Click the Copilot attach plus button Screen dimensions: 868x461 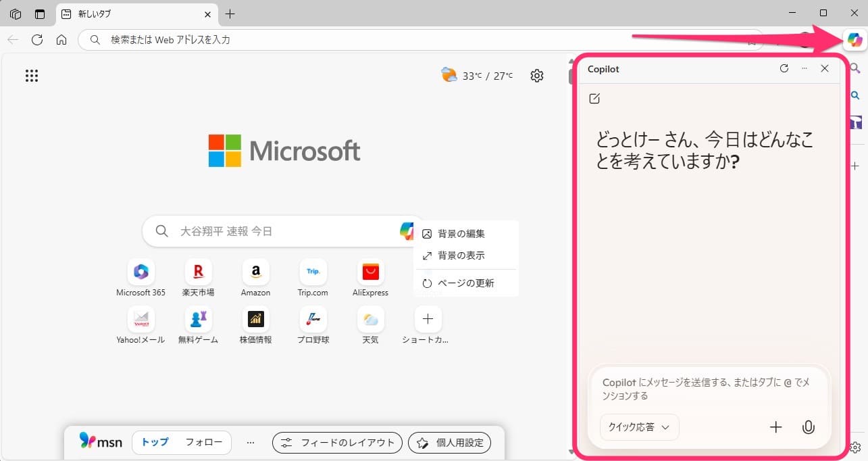click(x=776, y=427)
